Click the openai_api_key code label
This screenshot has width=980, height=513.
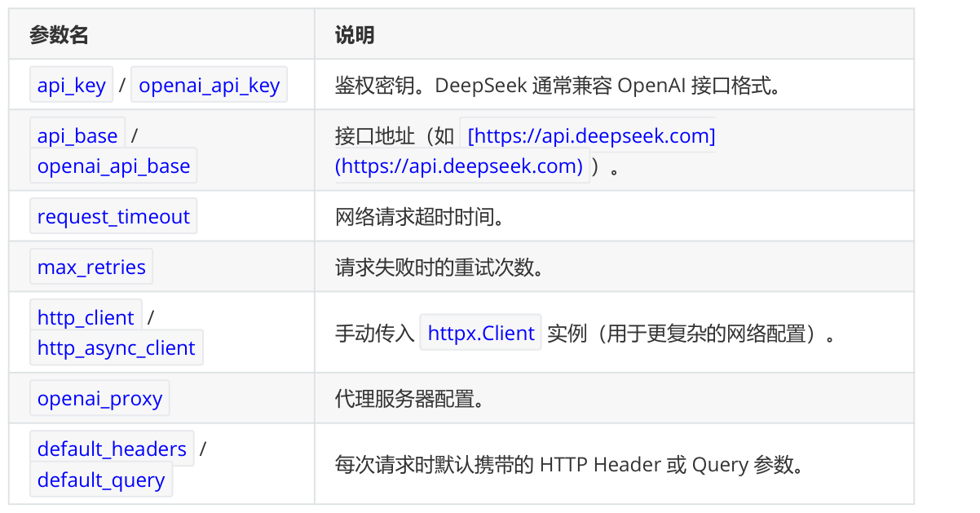coord(210,86)
